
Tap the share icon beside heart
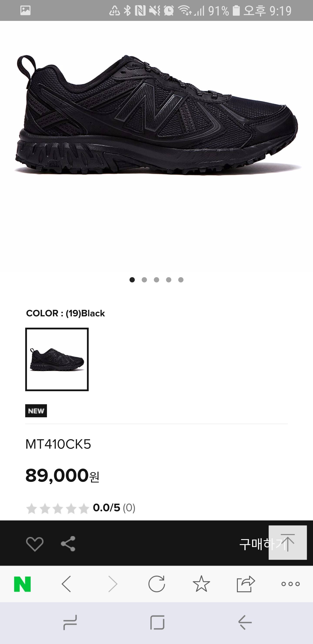pos(68,543)
